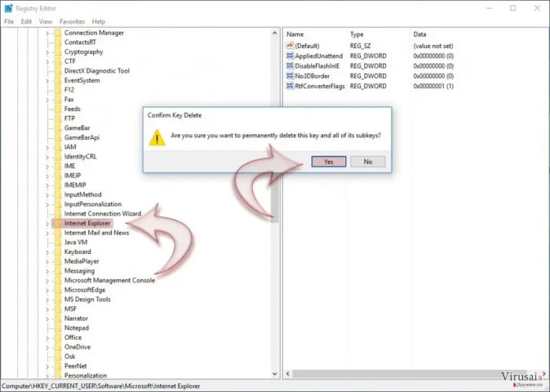Expand the Internet Explorer key
The image size is (550, 392).
click(47, 223)
